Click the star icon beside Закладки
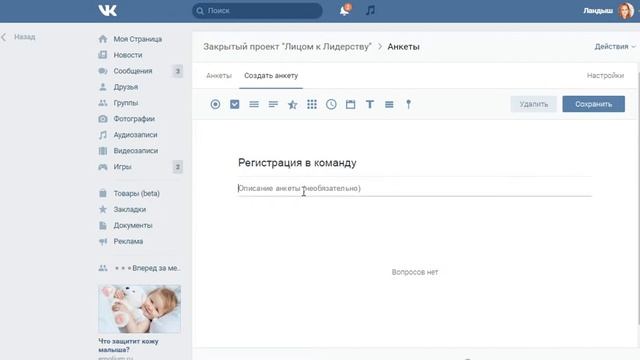 (x=103, y=209)
